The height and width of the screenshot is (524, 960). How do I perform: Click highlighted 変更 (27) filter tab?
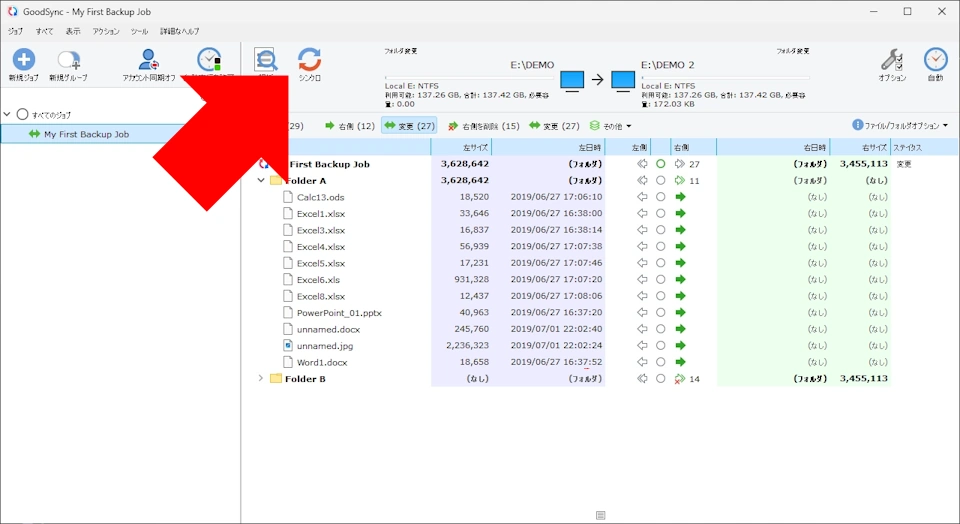point(409,125)
